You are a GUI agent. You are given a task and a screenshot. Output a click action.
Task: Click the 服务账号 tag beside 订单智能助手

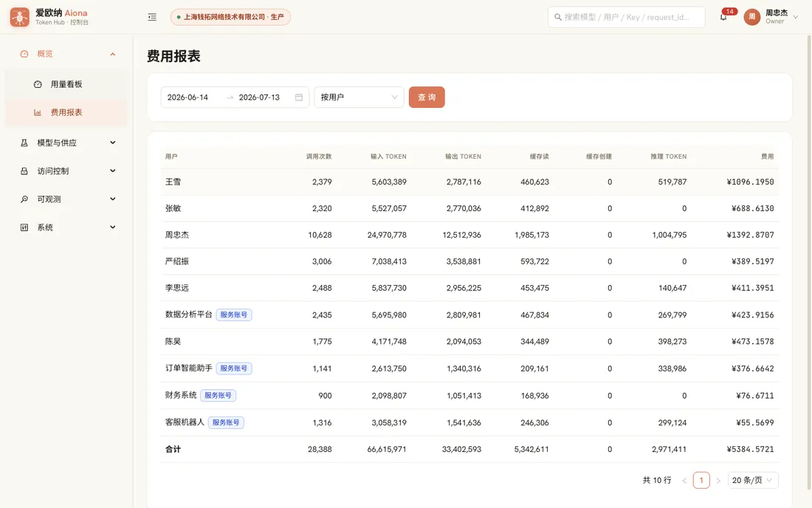pos(233,368)
